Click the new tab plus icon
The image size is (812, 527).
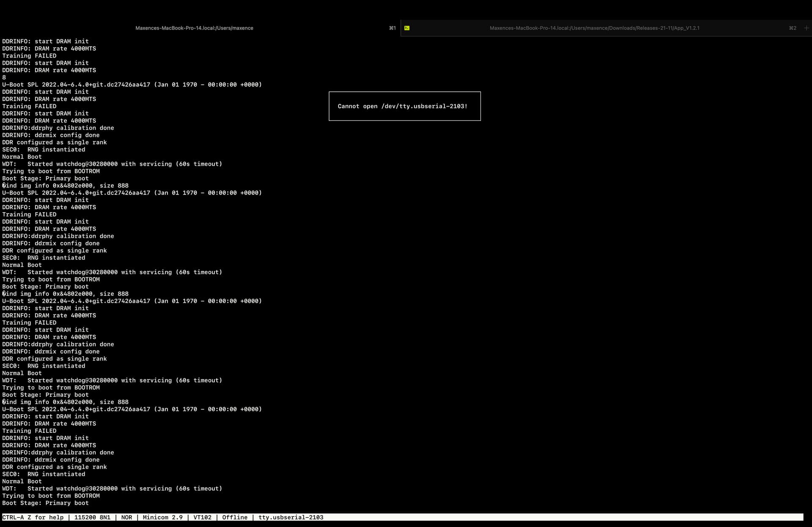(x=806, y=28)
